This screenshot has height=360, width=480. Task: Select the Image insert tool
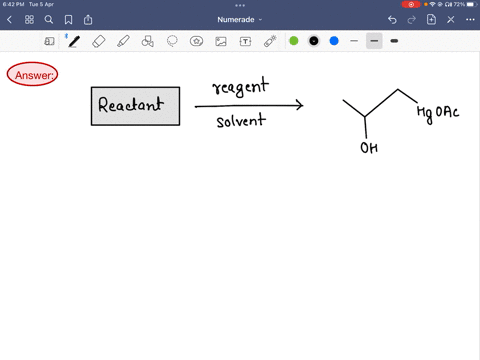pyautogui.click(x=221, y=41)
